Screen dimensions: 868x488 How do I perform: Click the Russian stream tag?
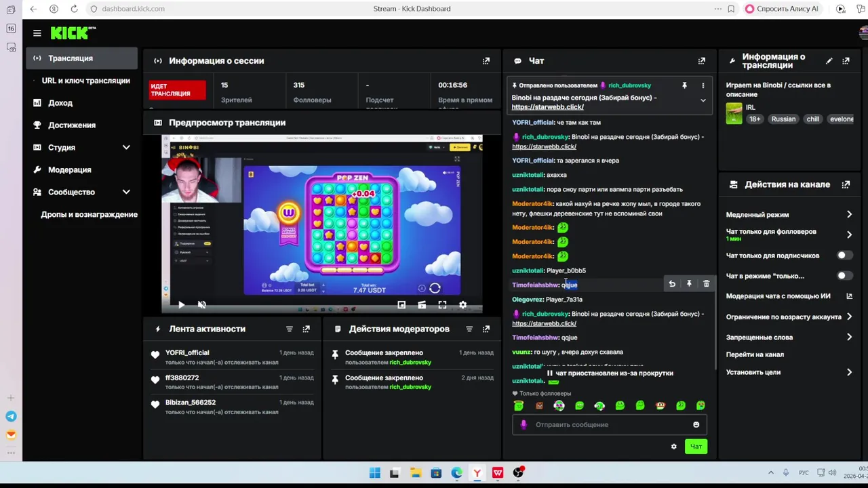pyautogui.click(x=783, y=119)
